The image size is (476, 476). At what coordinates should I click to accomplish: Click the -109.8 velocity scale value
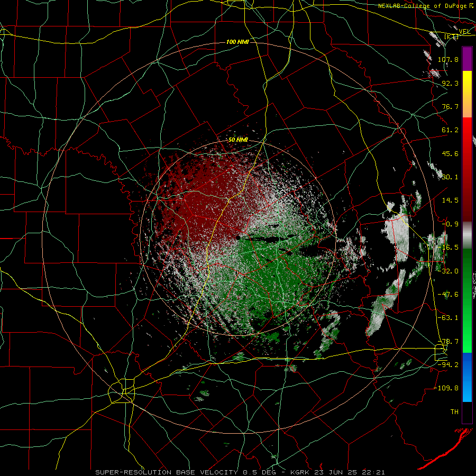[x=446, y=388]
